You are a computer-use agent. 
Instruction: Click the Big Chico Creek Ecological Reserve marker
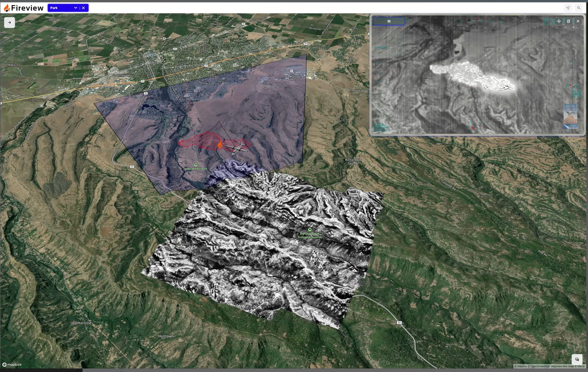(310, 230)
